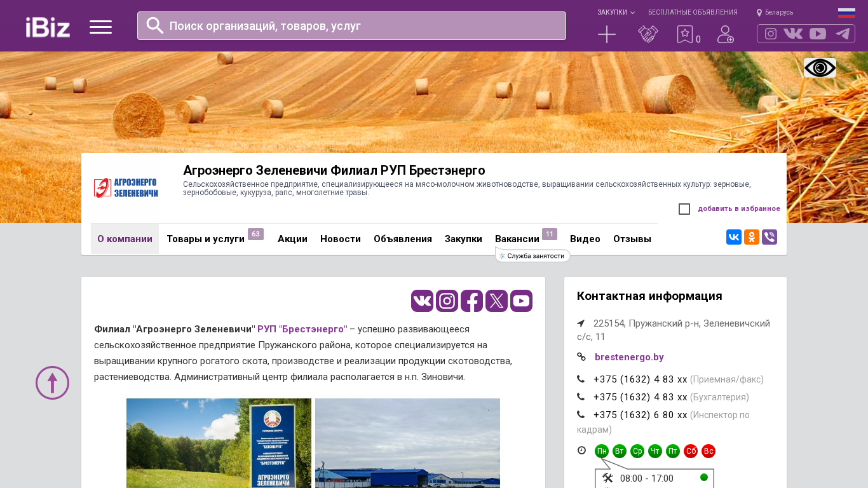Image resolution: width=868 pixels, height=488 pixels.
Task: Expand the ЗАКУПКИ dropdown in header
Action: coord(616,13)
